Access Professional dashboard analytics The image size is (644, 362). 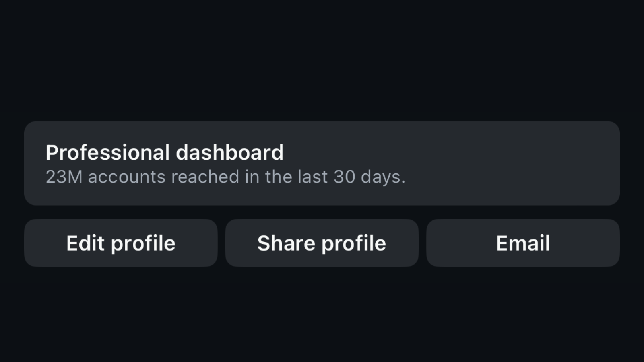322,162
